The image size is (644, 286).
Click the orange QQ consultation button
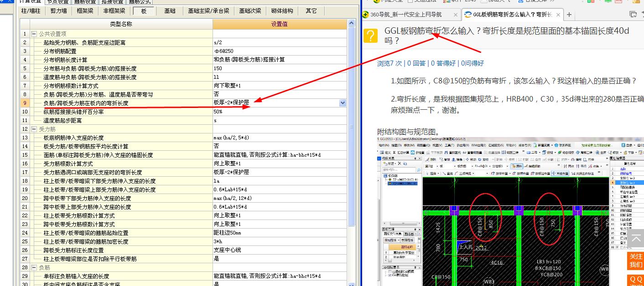(x=636, y=280)
